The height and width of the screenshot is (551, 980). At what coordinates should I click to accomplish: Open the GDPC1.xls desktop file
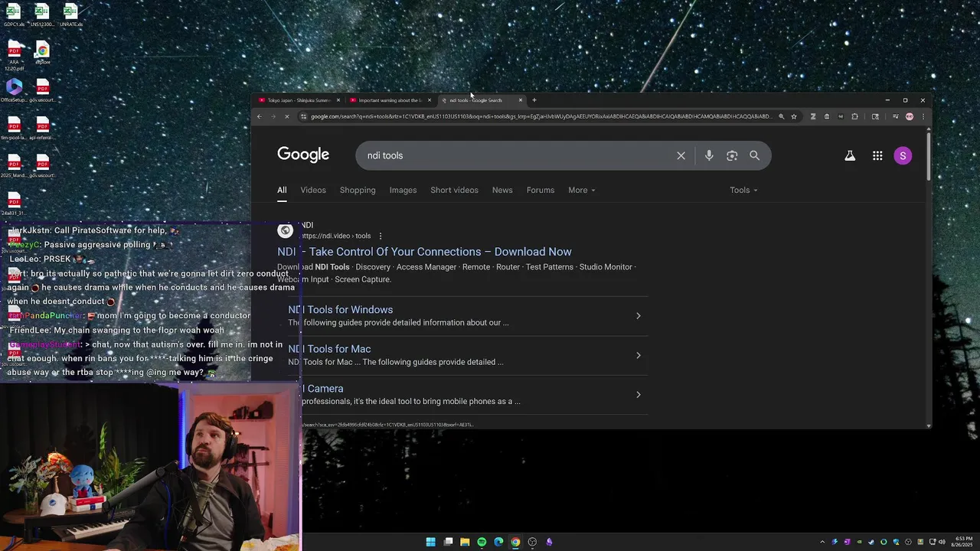(x=13, y=15)
